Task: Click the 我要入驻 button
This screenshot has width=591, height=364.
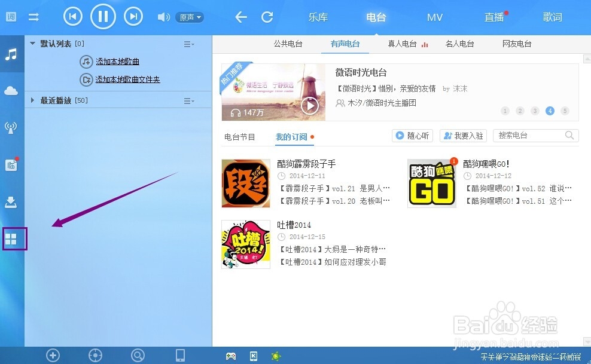Action: point(463,136)
